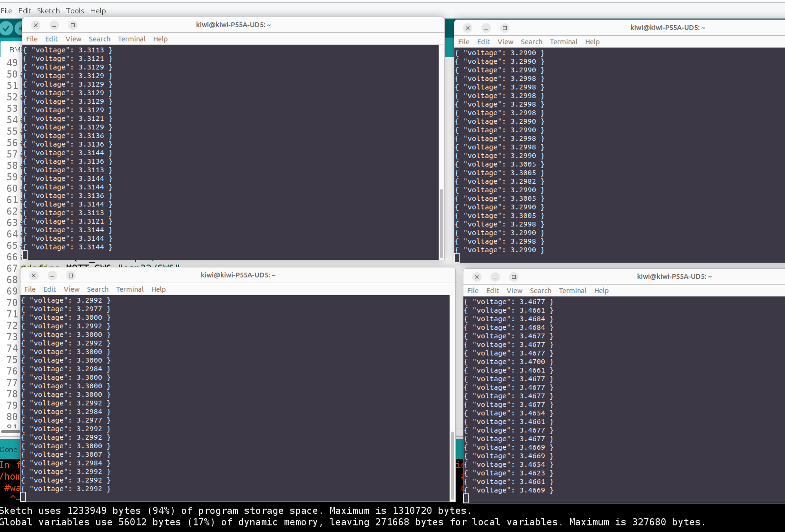Open Edit menu in 3.46 voltage terminal
This screenshot has height=532, width=785.
tap(492, 291)
